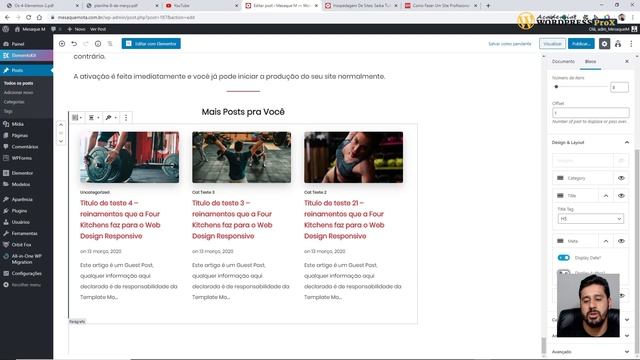
Task: Toggle Meta element visibility eye
Action: 621,241
